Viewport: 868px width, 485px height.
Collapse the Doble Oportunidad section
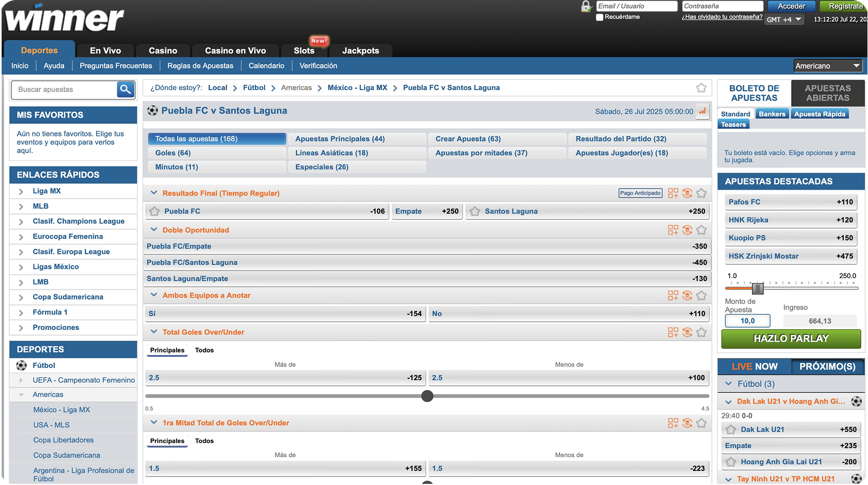pos(154,230)
